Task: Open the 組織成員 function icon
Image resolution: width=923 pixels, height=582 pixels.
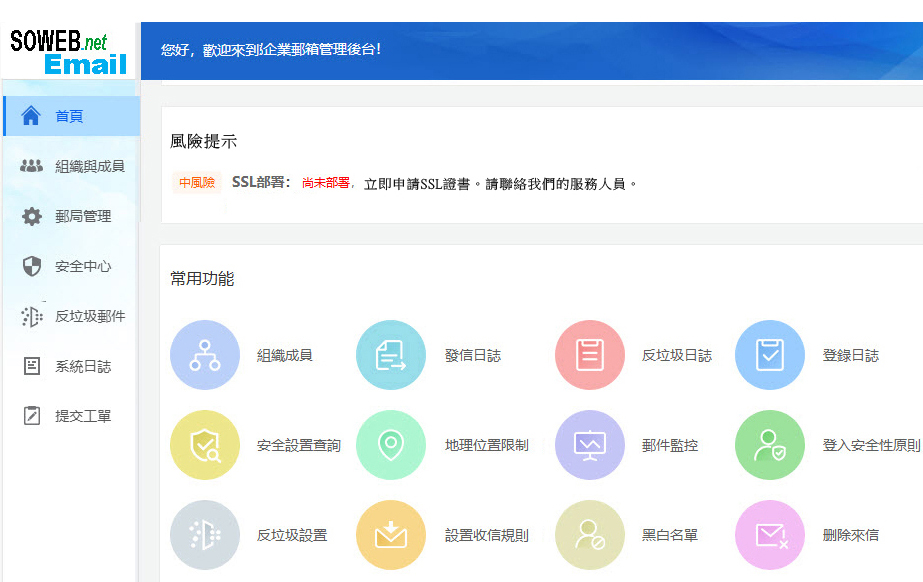Action: (205, 355)
